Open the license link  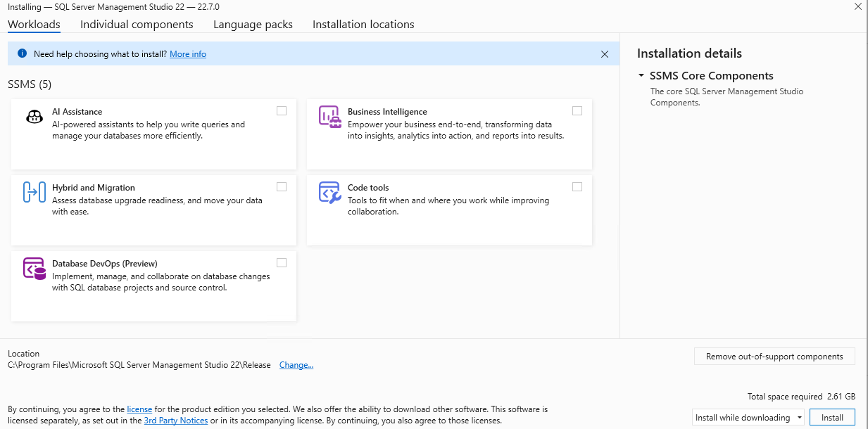pyautogui.click(x=139, y=409)
